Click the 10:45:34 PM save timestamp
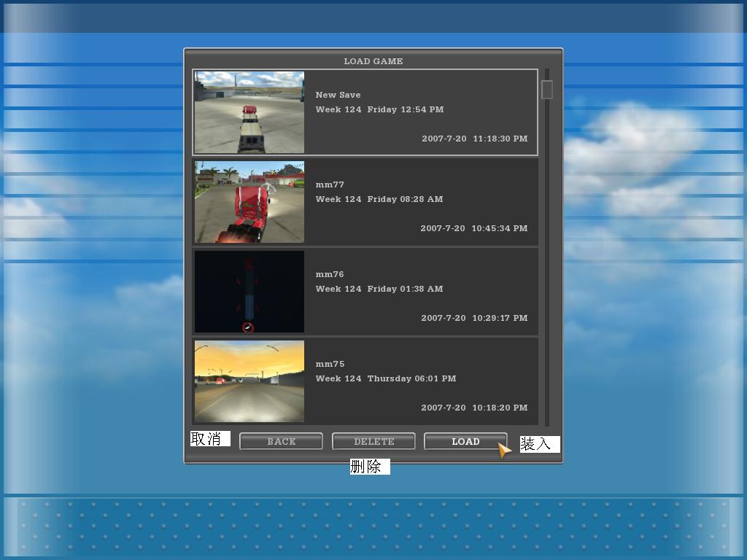Screen dimensions: 747x560 (473, 228)
